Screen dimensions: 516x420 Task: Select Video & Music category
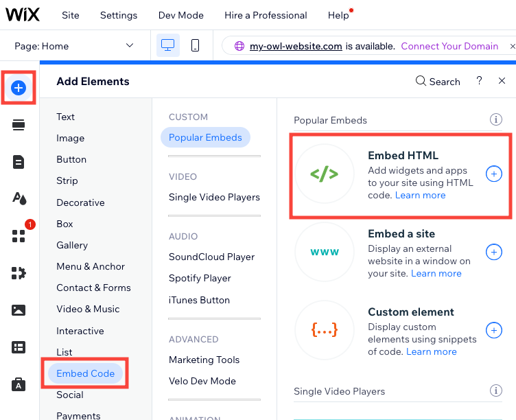[x=88, y=309]
